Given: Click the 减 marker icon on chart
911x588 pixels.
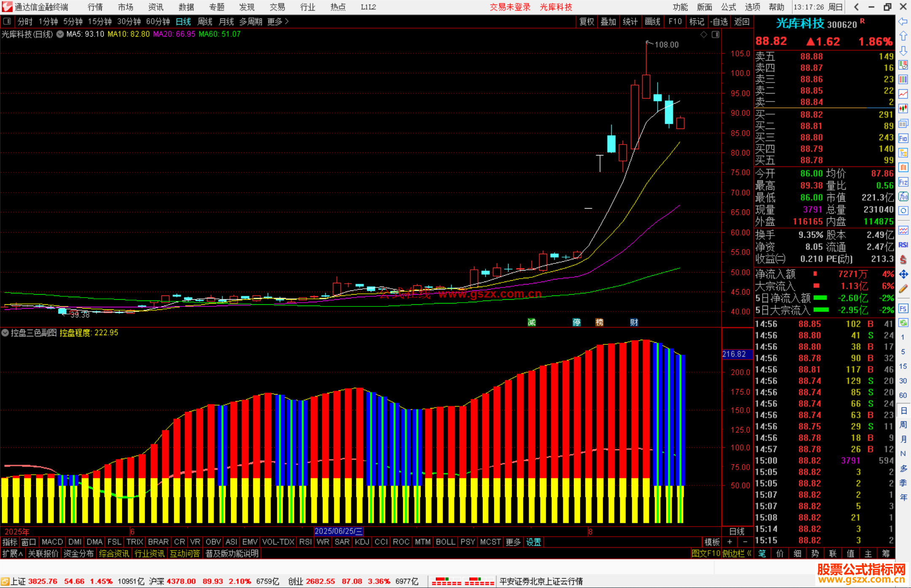Looking at the screenshot, I should pos(531,322).
